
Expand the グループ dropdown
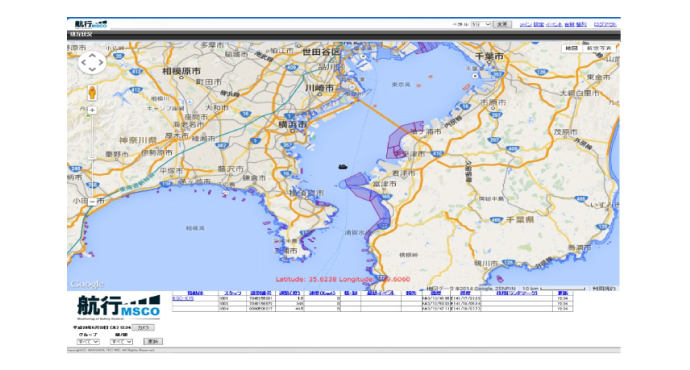point(88,341)
